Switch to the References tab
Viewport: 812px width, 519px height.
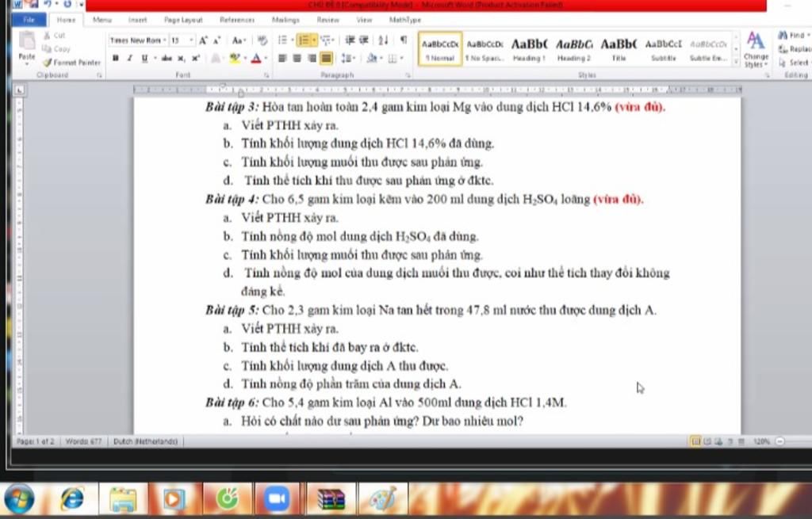click(237, 20)
